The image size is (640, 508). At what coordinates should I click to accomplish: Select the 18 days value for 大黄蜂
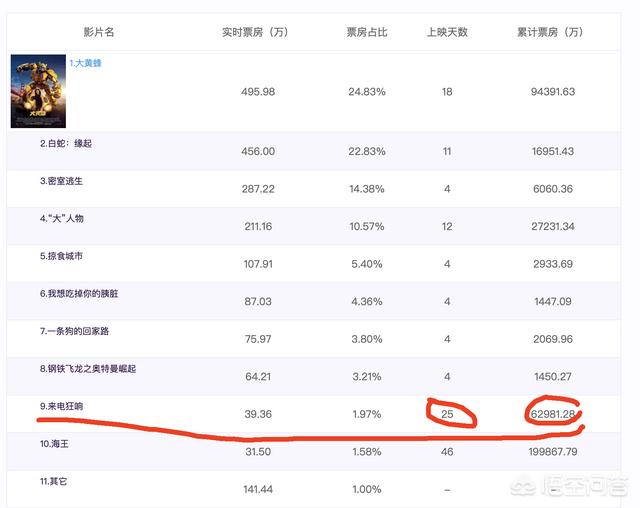[447, 92]
